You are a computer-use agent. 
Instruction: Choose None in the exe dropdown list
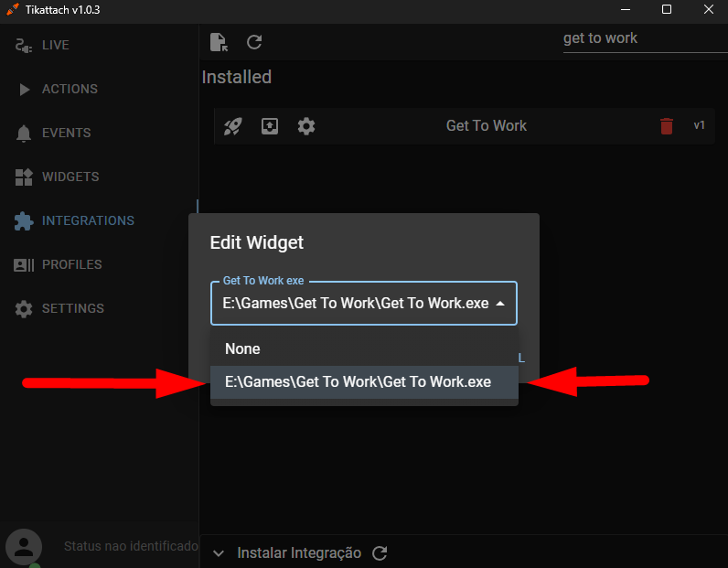[364, 348]
